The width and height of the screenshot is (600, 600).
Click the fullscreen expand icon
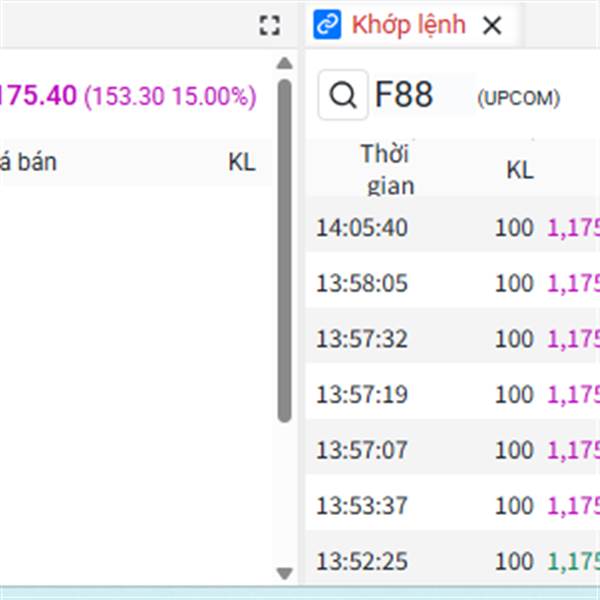coord(269,26)
